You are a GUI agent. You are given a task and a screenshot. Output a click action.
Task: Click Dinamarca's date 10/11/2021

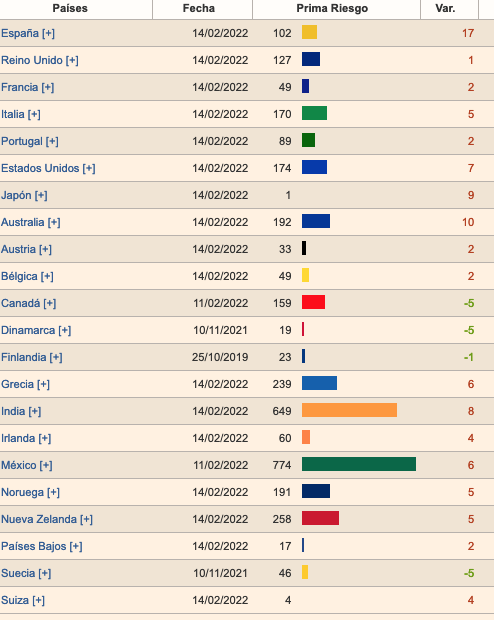click(x=220, y=330)
